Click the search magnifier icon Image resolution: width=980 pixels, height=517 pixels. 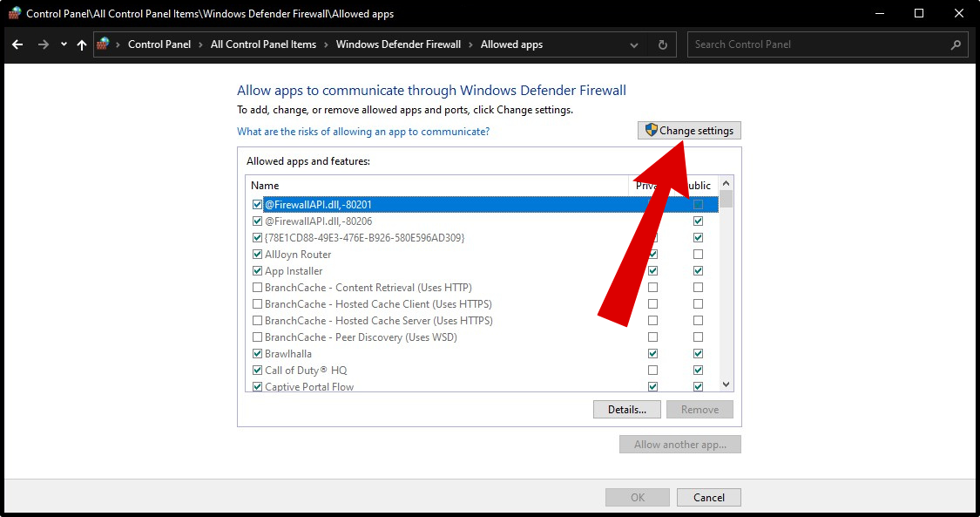(956, 44)
